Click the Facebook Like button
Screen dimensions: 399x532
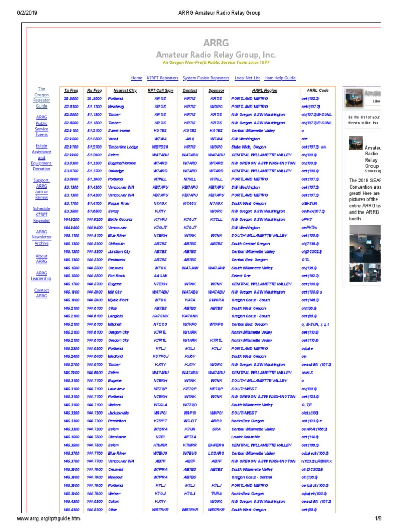[376, 101]
